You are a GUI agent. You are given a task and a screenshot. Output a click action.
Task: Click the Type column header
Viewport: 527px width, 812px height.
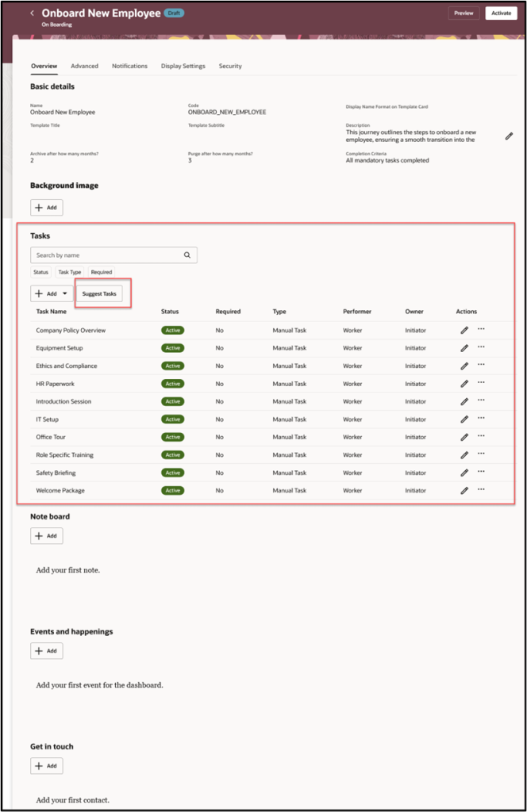(279, 312)
